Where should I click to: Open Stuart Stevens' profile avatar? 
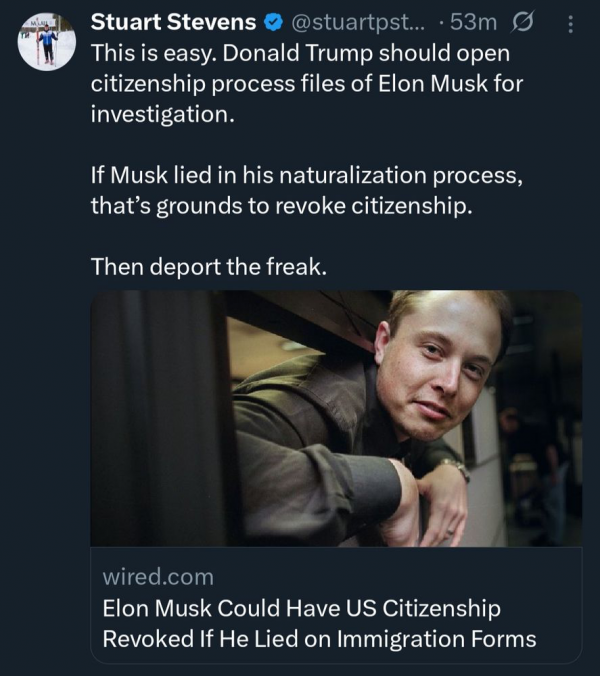coord(47,42)
